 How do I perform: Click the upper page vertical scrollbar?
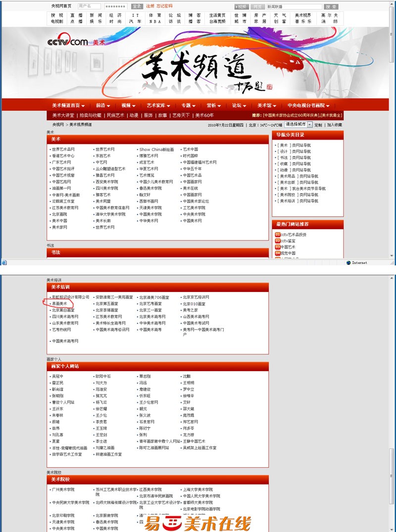pyautogui.click(x=391, y=129)
